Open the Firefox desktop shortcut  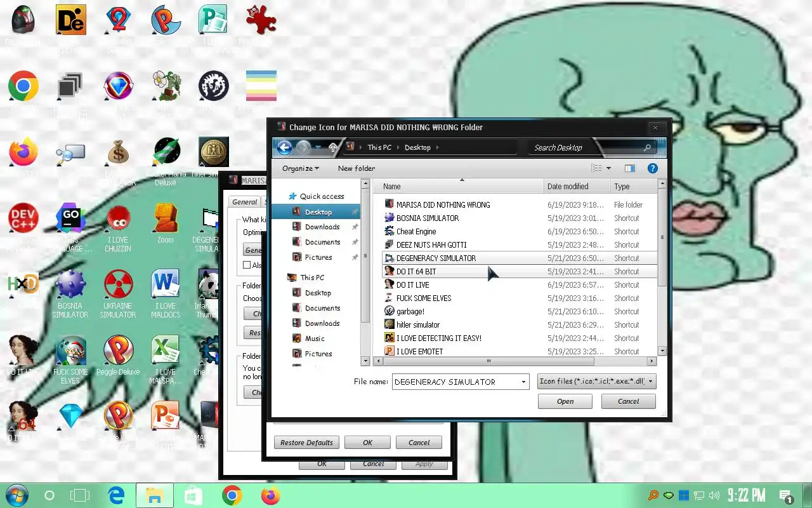pyautogui.click(x=23, y=152)
